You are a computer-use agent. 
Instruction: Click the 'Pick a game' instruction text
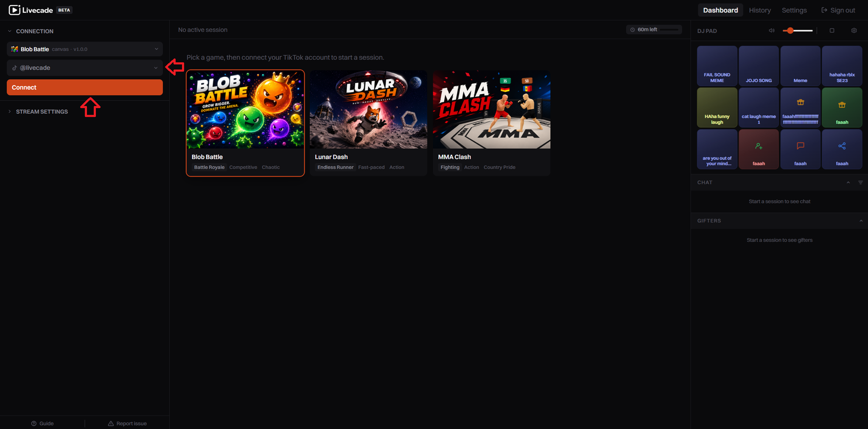[x=285, y=57]
